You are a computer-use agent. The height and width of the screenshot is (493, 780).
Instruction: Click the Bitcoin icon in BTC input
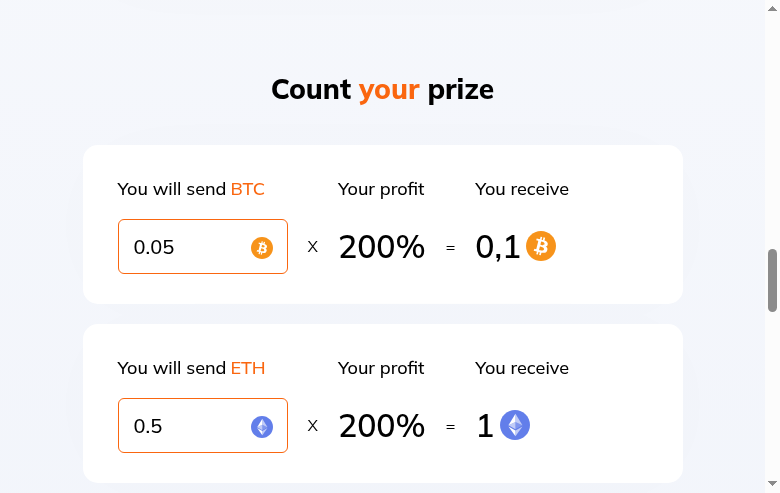(x=262, y=248)
